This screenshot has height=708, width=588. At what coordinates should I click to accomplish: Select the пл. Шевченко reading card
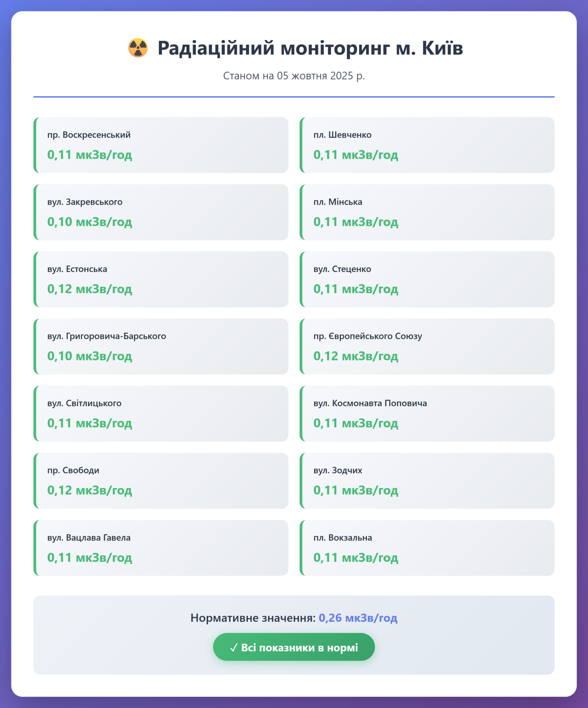[427, 145]
